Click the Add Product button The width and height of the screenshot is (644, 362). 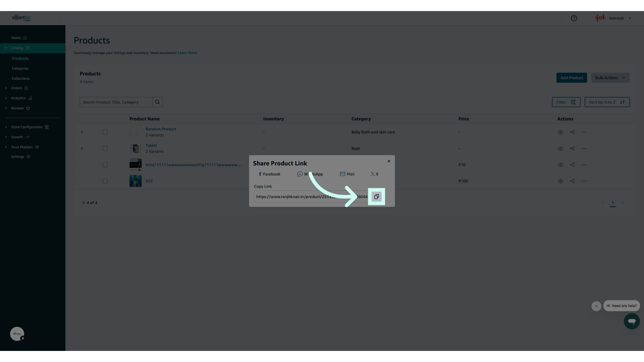coord(572,78)
